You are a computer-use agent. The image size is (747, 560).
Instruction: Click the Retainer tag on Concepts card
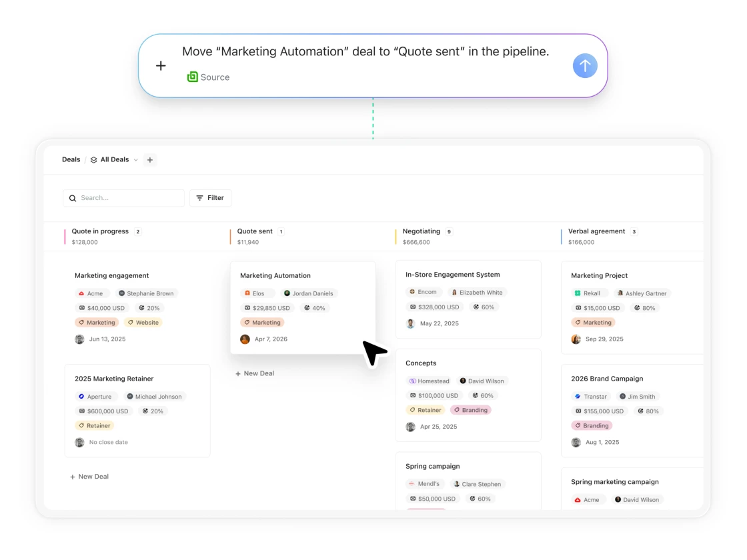pyautogui.click(x=425, y=410)
